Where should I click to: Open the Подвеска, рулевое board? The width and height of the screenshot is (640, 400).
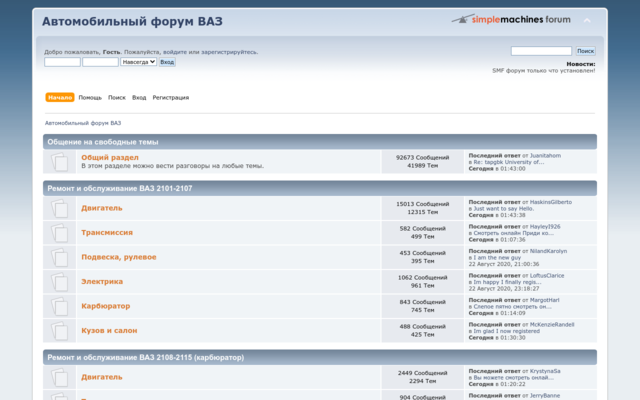119,257
